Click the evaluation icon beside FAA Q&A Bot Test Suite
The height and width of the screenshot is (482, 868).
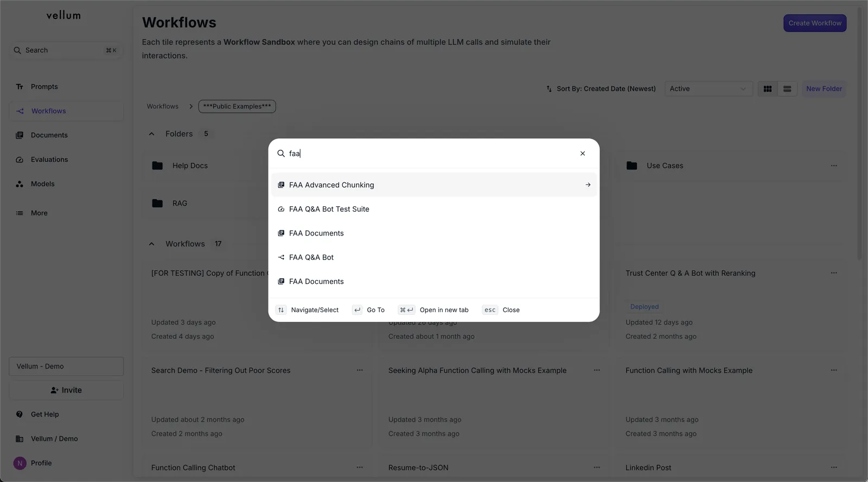[x=281, y=209]
